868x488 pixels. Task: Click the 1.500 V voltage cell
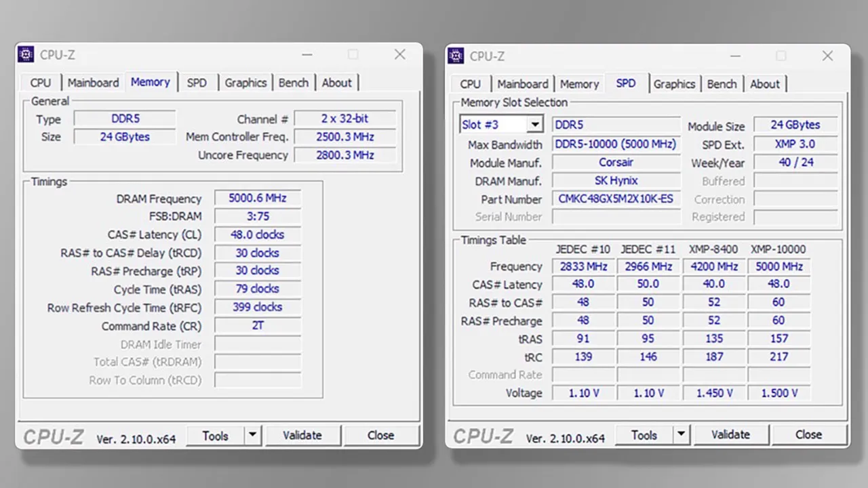779,393
